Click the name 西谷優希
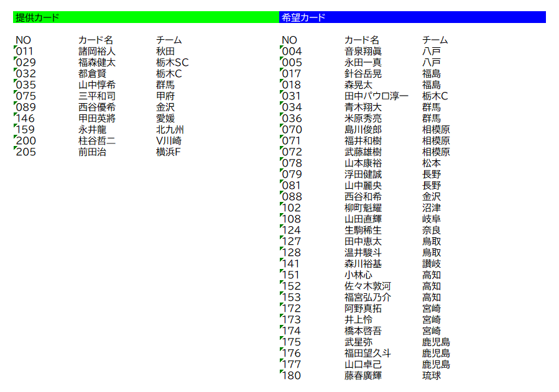Screen dimensions: 559x392 click(x=96, y=107)
